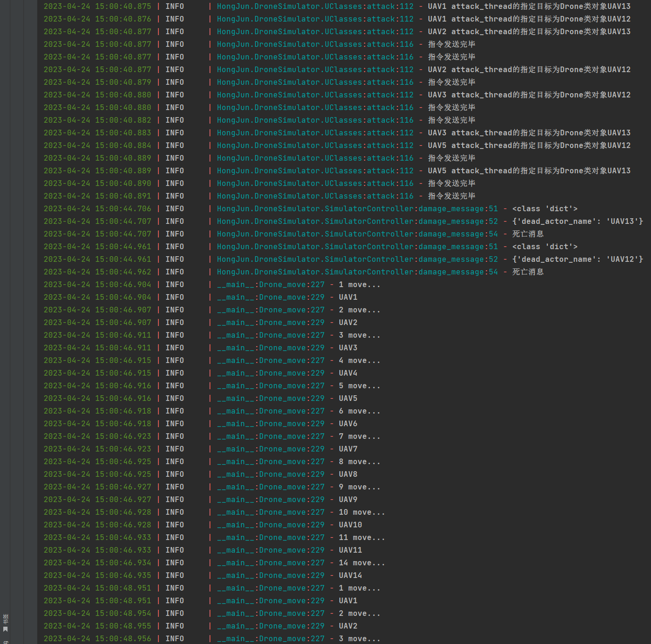Click the '14 move...' log message
Viewport: 651px width, 644px height.
point(362,563)
